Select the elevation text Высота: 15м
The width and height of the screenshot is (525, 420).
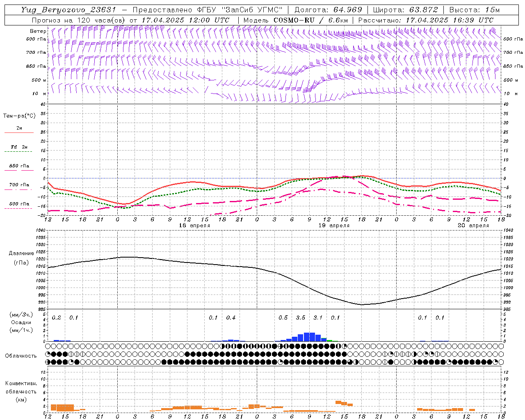[x=475, y=10]
